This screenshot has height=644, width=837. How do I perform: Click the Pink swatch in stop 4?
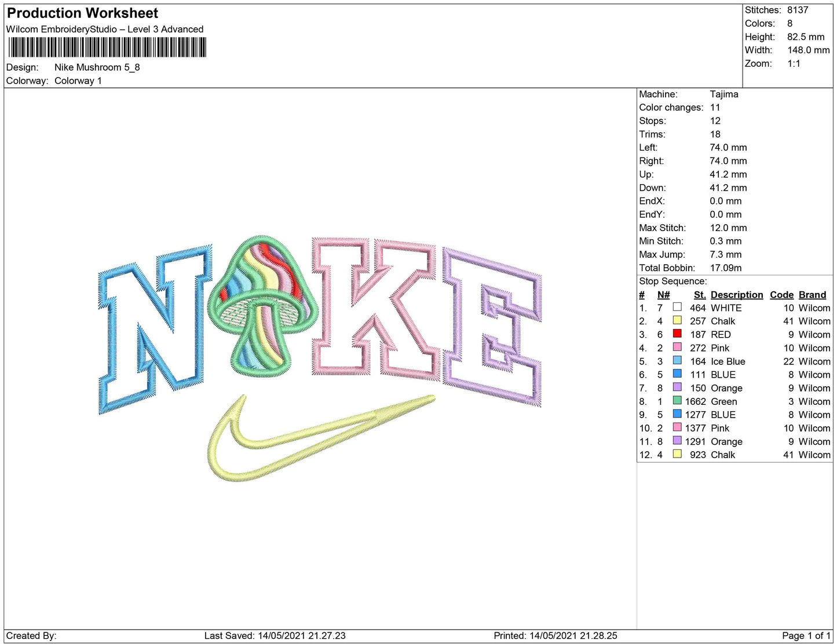click(x=677, y=347)
